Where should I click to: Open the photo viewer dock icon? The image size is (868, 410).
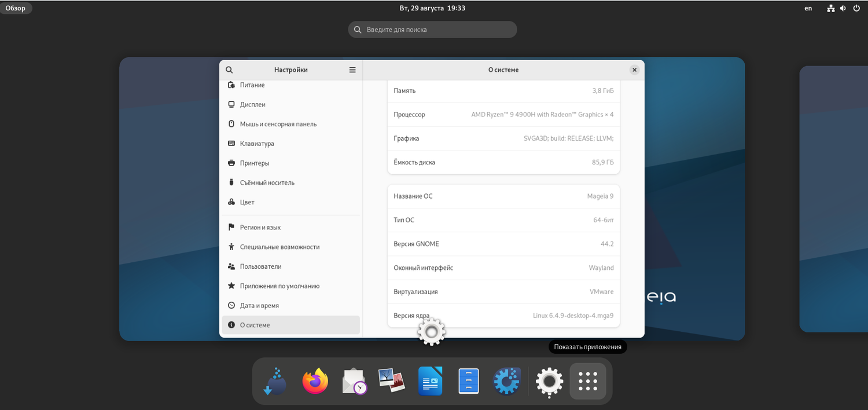(x=392, y=381)
